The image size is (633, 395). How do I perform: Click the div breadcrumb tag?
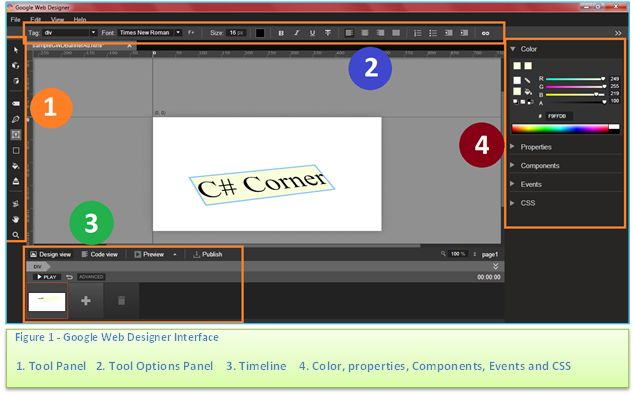tap(38, 267)
